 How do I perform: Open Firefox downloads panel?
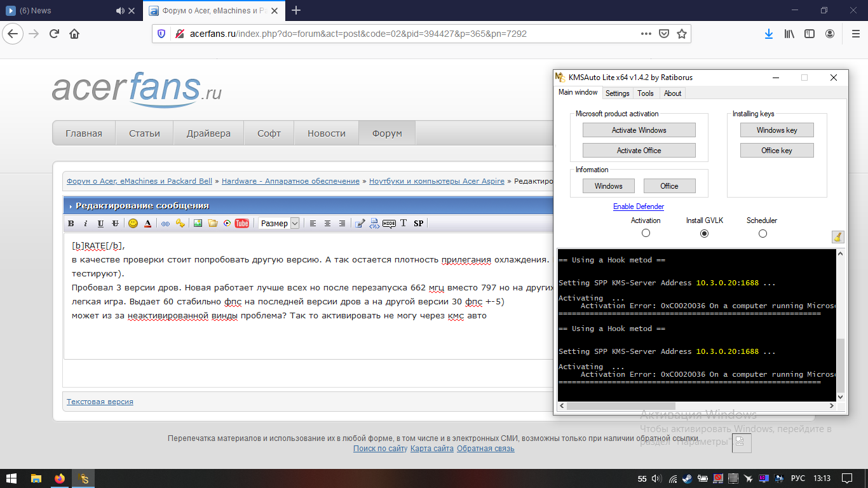[x=768, y=34]
